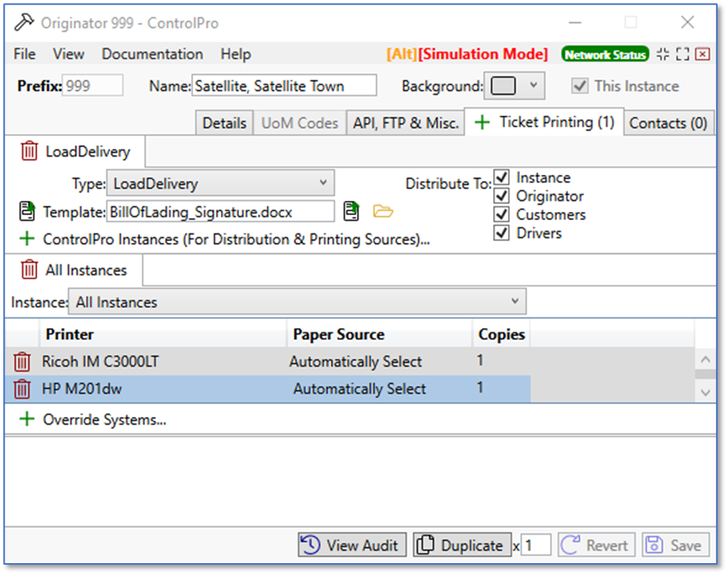728x575 pixels.
Task: Remove the Ricoh IM C3000LT printer row
Action: point(21,362)
